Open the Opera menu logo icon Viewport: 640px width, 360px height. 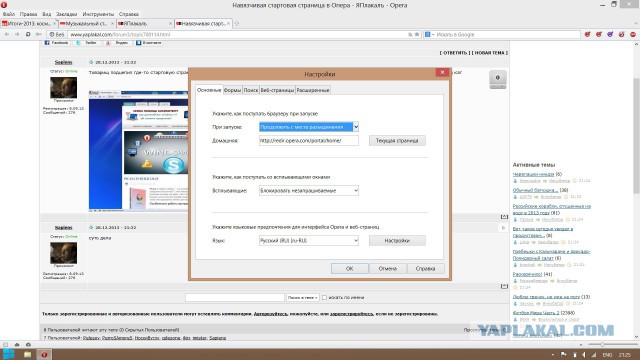pyautogui.click(x=4, y=5)
